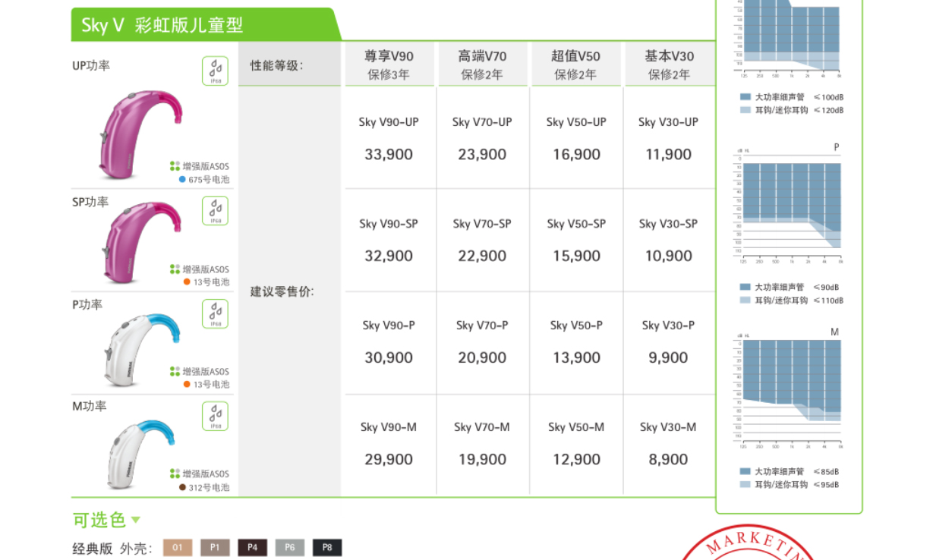
Task: Click the green 增强版ASOS dots in UP功率 row
Action: (x=175, y=166)
